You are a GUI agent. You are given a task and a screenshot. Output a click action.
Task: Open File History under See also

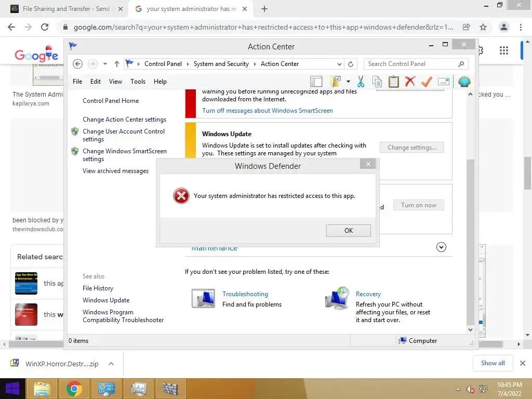98,288
